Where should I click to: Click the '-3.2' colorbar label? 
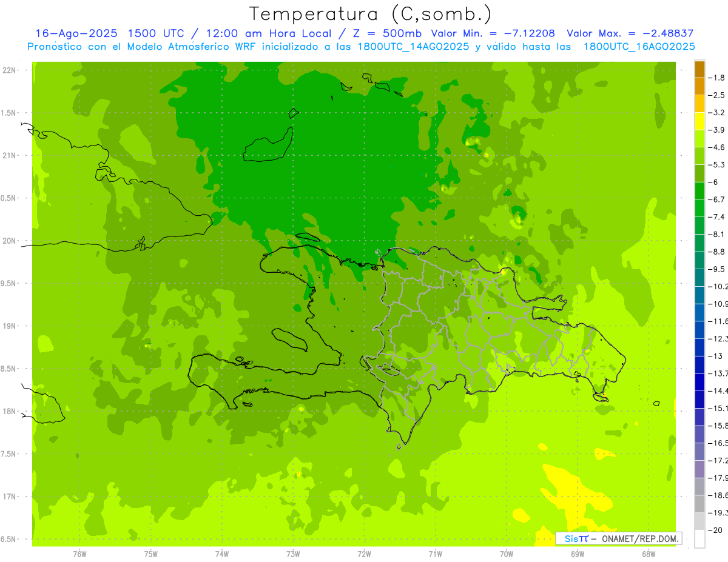(x=717, y=113)
